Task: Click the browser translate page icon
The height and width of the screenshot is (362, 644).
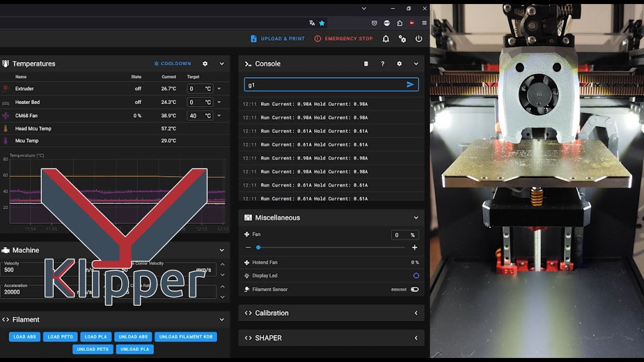Action: [312, 23]
